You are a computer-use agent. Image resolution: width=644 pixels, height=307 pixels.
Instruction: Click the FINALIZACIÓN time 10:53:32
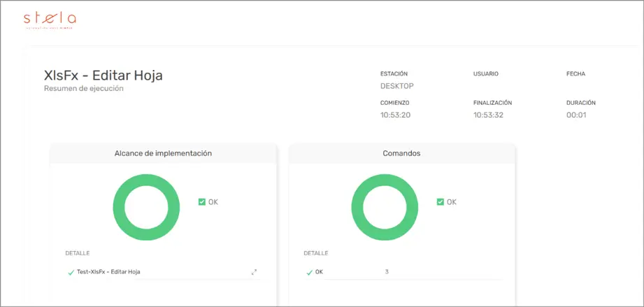tap(488, 115)
